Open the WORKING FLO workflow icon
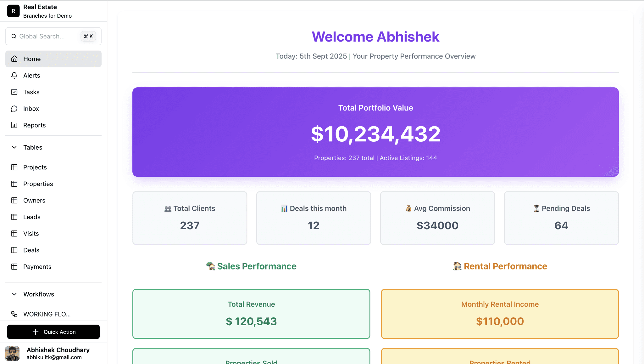Screen dimensions: 644x364 (x=14, y=314)
